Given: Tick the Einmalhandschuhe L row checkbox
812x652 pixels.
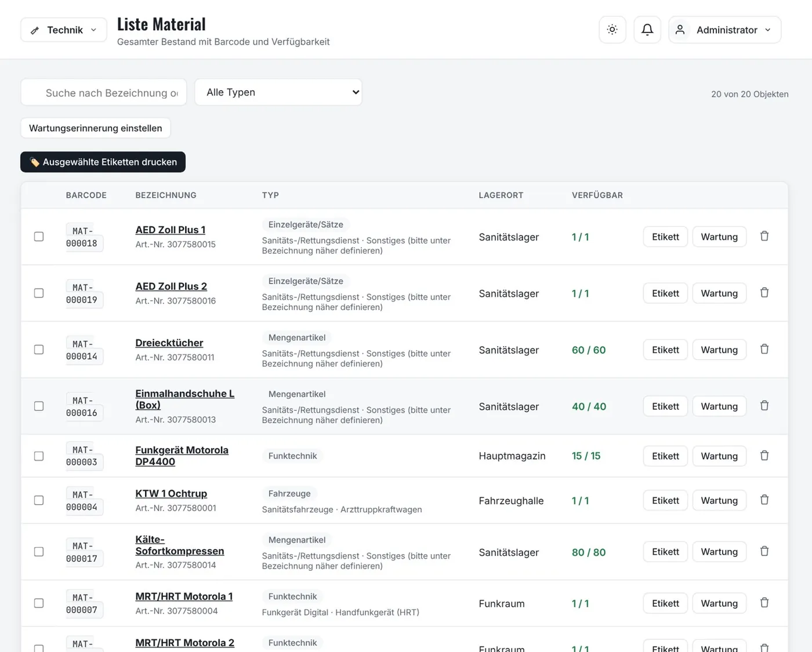Looking at the screenshot, I should point(39,406).
